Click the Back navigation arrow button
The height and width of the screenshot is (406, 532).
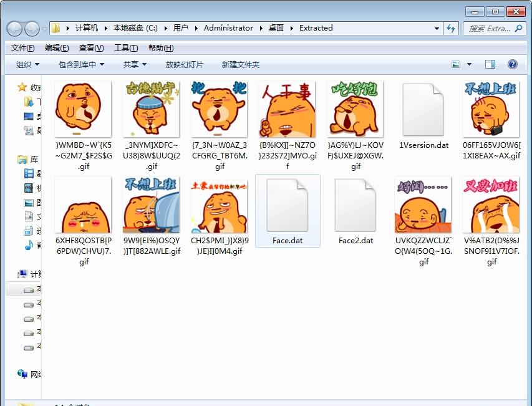[x=15, y=28]
